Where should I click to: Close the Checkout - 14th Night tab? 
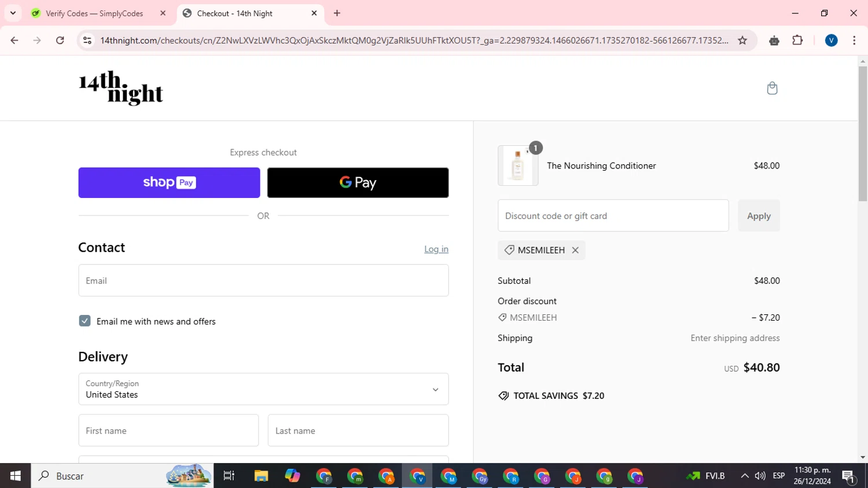(x=314, y=13)
